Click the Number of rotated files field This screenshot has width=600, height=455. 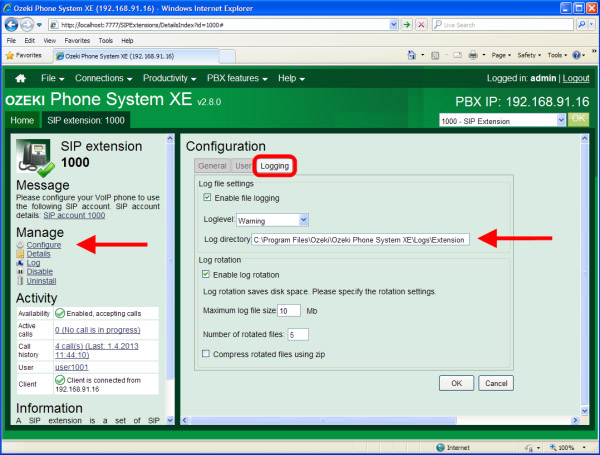298,334
